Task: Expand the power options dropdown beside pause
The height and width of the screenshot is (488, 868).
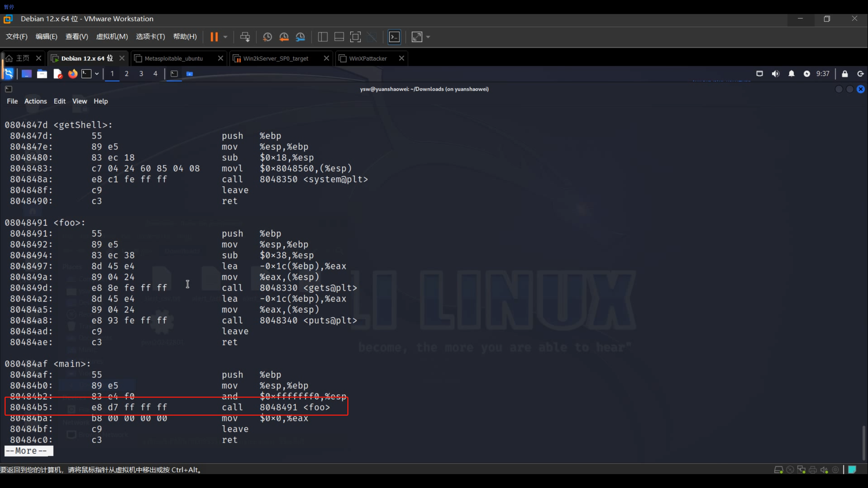Action: click(225, 37)
